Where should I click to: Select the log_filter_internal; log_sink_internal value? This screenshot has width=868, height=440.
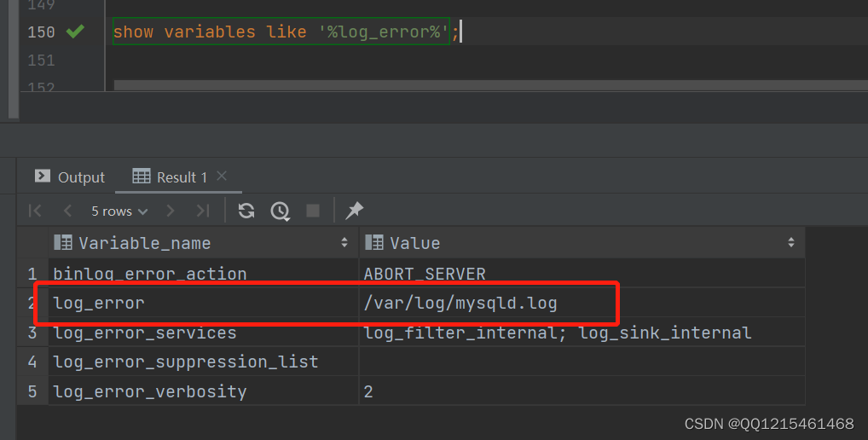[x=582, y=333]
